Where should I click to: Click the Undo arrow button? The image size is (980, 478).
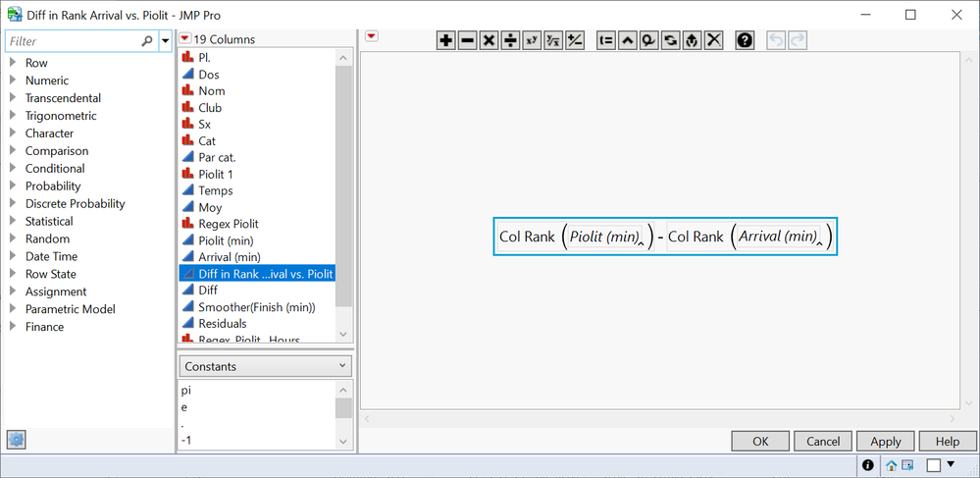[x=776, y=40]
